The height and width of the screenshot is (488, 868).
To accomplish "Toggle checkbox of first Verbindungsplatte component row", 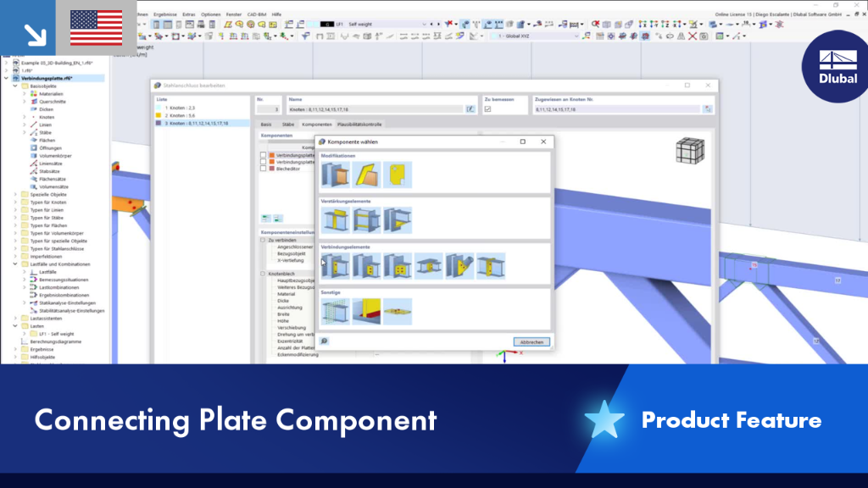I will (x=263, y=156).
